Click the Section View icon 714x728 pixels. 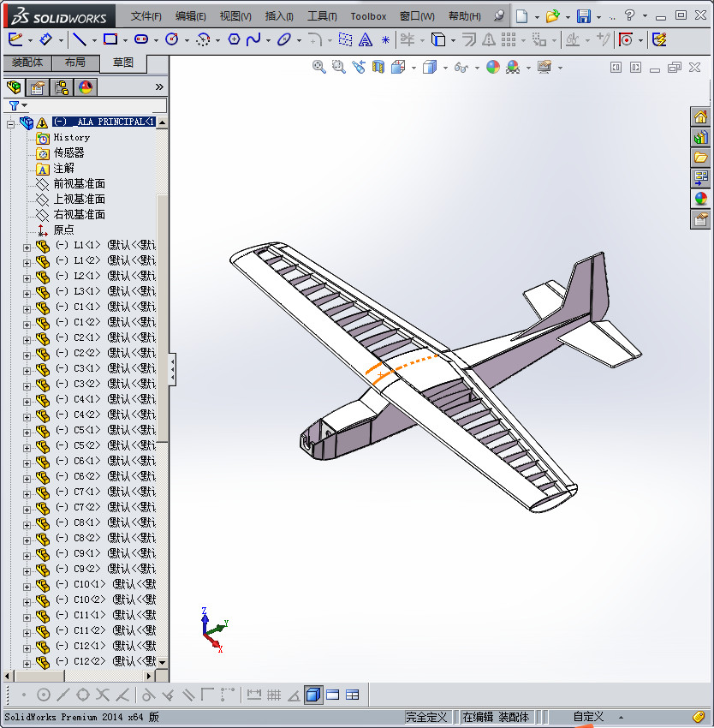pos(378,68)
